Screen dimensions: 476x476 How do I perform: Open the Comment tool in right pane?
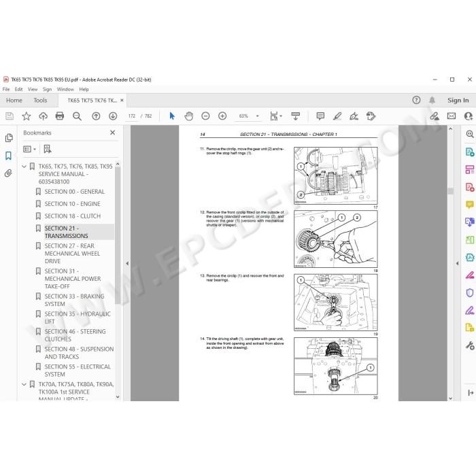pos(470,205)
